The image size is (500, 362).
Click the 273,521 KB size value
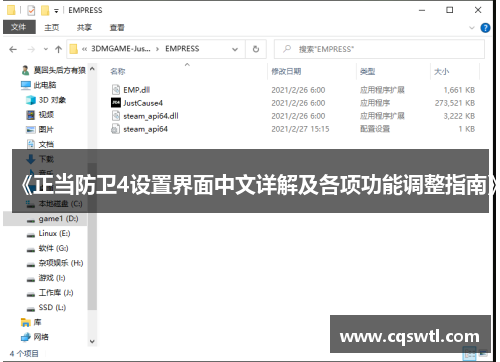click(x=455, y=103)
